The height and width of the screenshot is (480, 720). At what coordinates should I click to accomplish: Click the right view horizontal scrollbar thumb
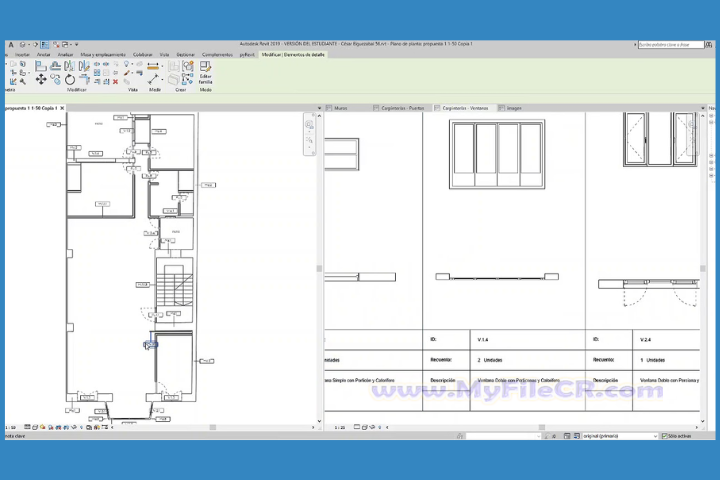pyautogui.click(x=542, y=427)
